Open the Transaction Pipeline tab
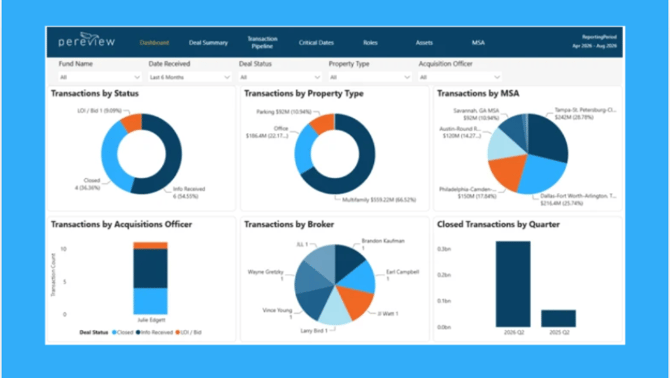670x378 pixels. point(262,42)
